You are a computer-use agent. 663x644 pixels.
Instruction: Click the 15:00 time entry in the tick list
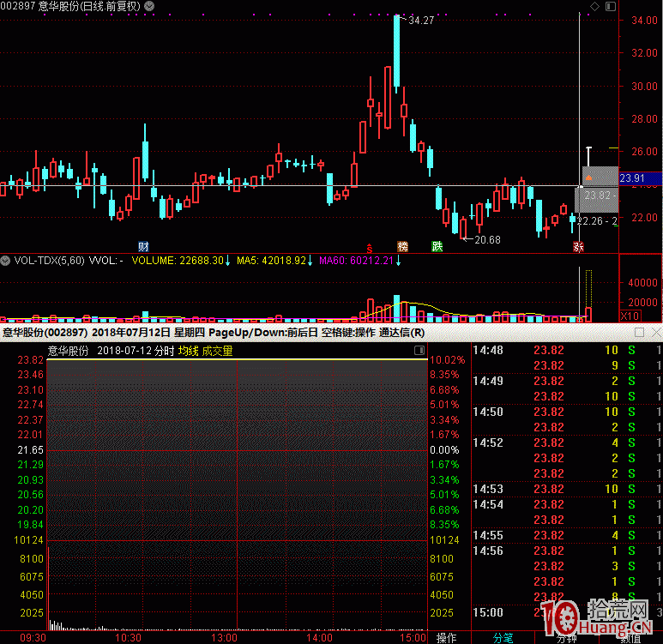488,612
